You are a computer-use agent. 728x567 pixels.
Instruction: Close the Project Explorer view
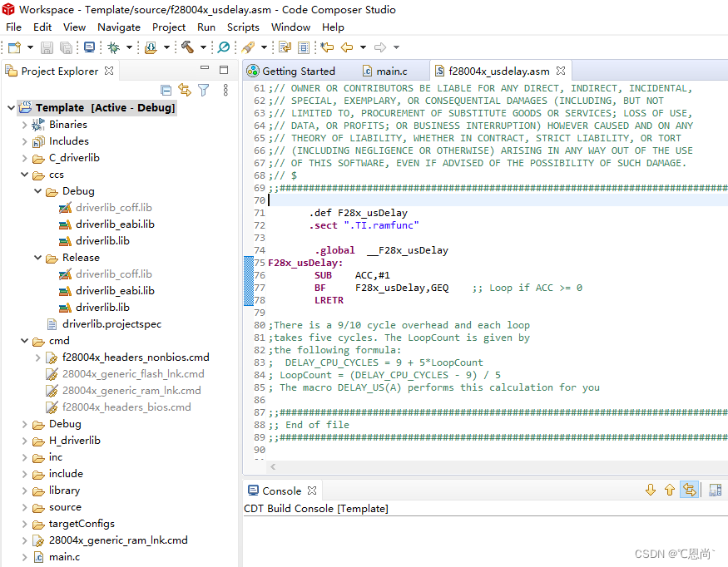(109, 71)
